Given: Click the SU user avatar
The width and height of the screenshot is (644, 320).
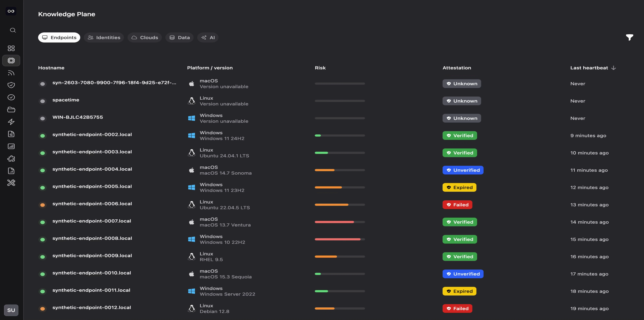Looking at the screenshot, I should coord(11,310).
